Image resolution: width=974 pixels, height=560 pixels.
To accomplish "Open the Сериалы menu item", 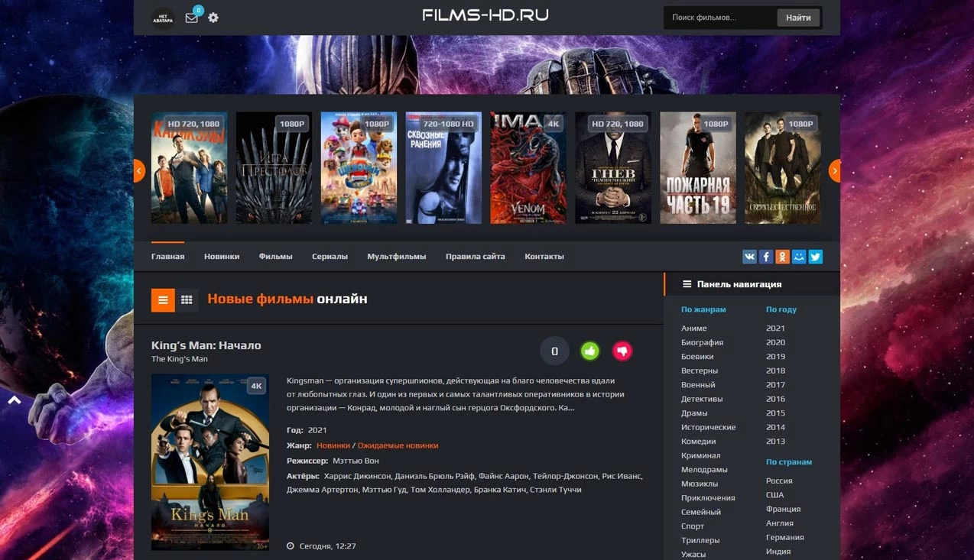I will [330, 257].
